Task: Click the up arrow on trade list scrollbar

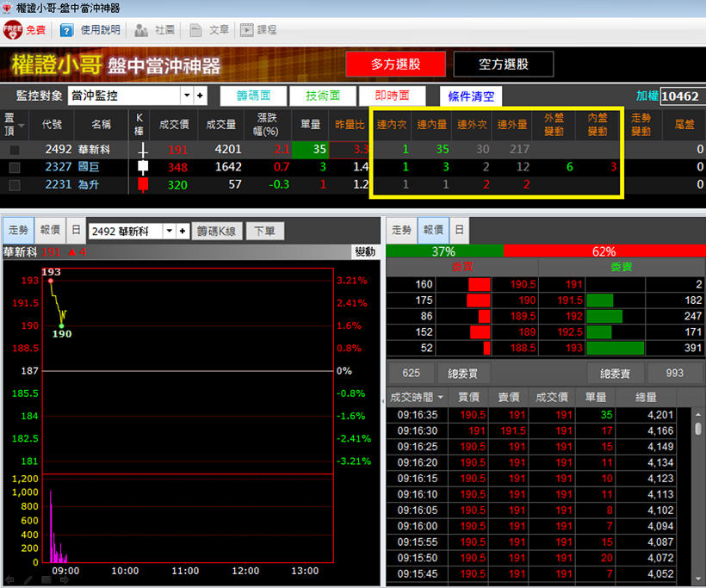Action: point(698,414)
